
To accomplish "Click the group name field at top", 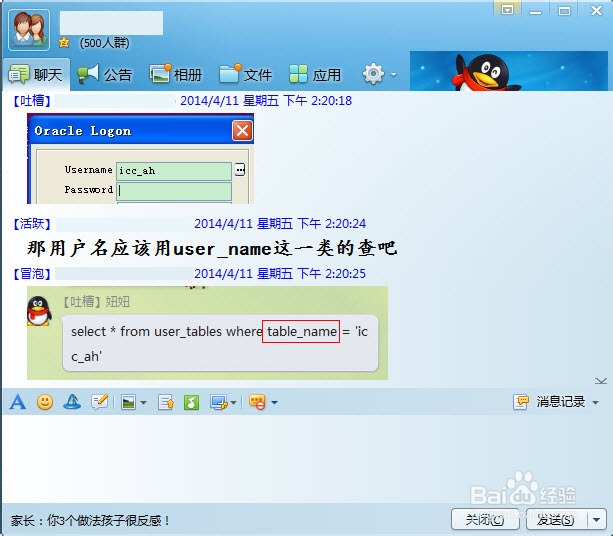I will pos(111,23).
